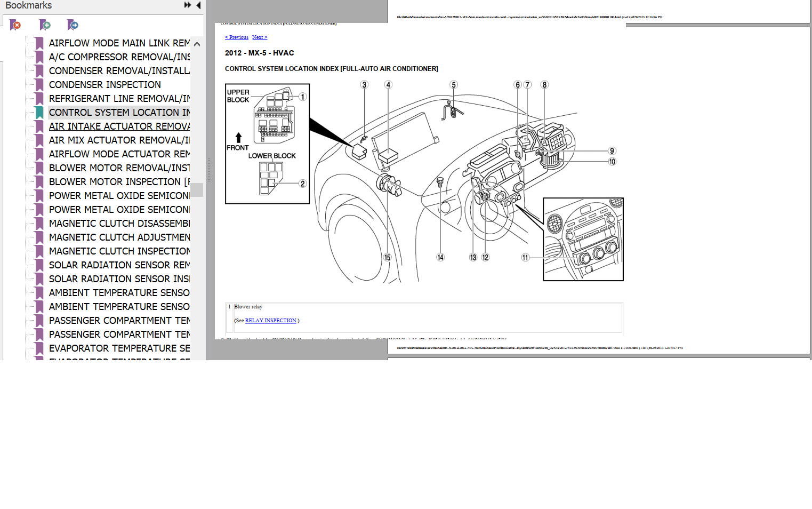Open the RELAY INSPECTION link
Screen dimensions: 812x509
pos(271,321)
